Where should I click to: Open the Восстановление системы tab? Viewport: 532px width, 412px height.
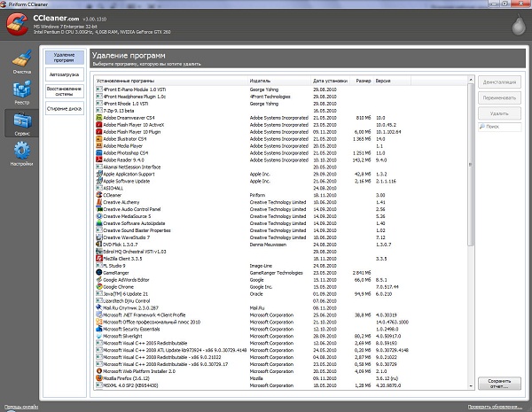pyautogui.click(x=65, y=91)
